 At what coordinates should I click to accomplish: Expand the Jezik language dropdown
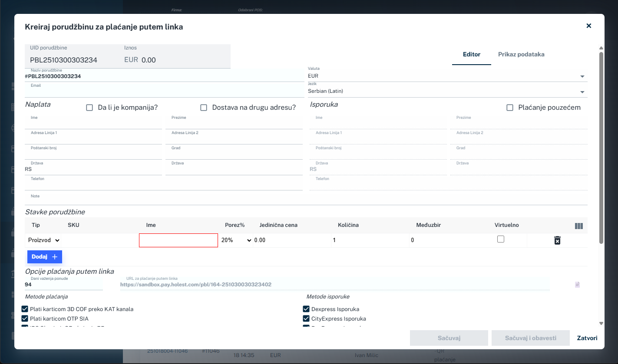pyautogui.click(x=583, y=91)
